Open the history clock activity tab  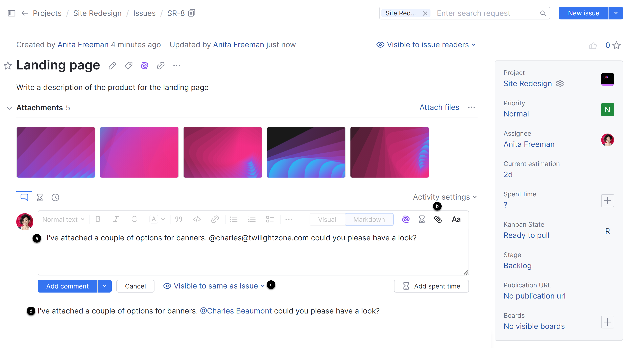55,197
